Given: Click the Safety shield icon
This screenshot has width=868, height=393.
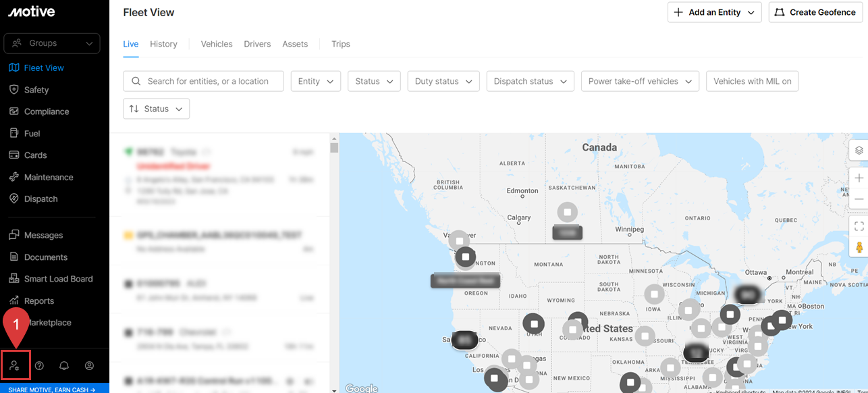Looking at the screenshot, I should (x=13, y=90).
